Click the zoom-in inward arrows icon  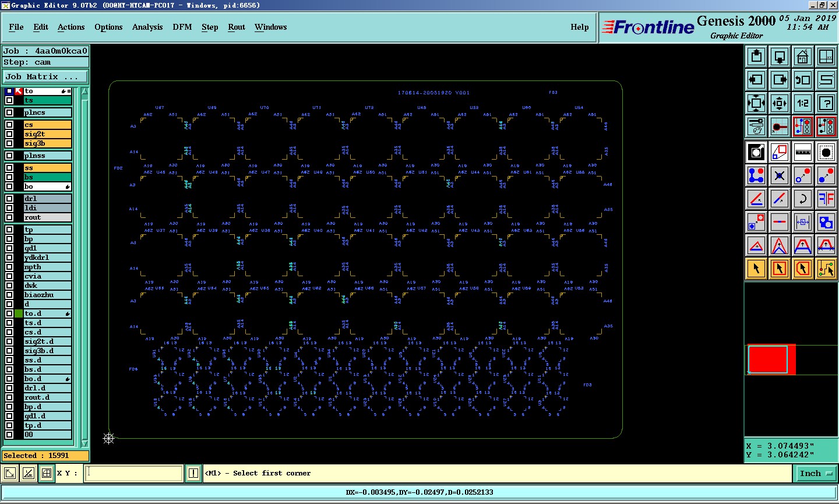pos(780,103)
